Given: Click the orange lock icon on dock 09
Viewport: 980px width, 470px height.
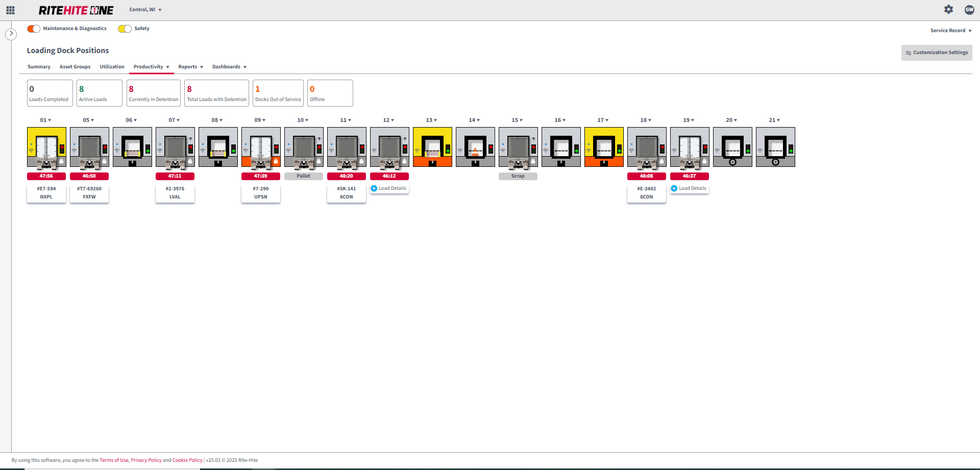Looking at the screenshot, I should (x=276, y=161).
